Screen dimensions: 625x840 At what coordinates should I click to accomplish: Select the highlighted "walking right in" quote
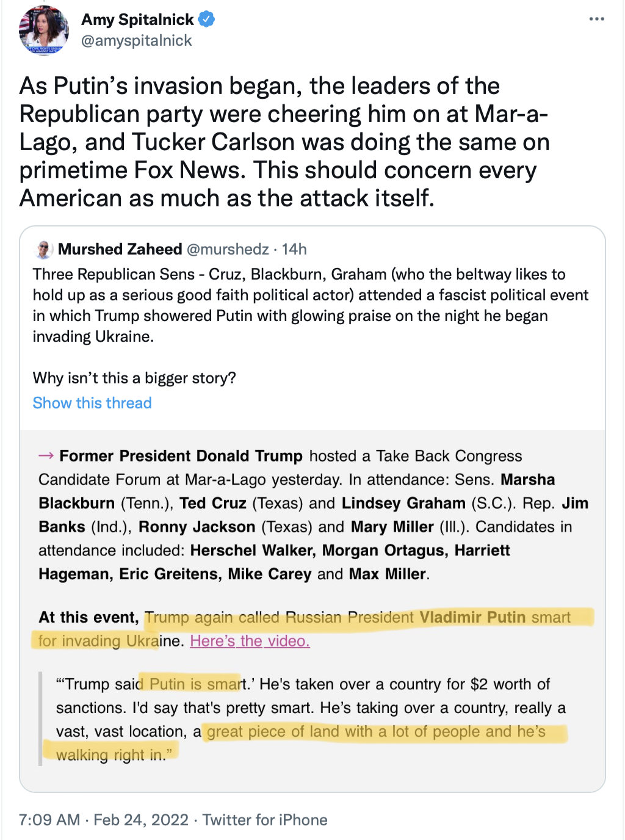pyautogui.click(x=110, y=755)
